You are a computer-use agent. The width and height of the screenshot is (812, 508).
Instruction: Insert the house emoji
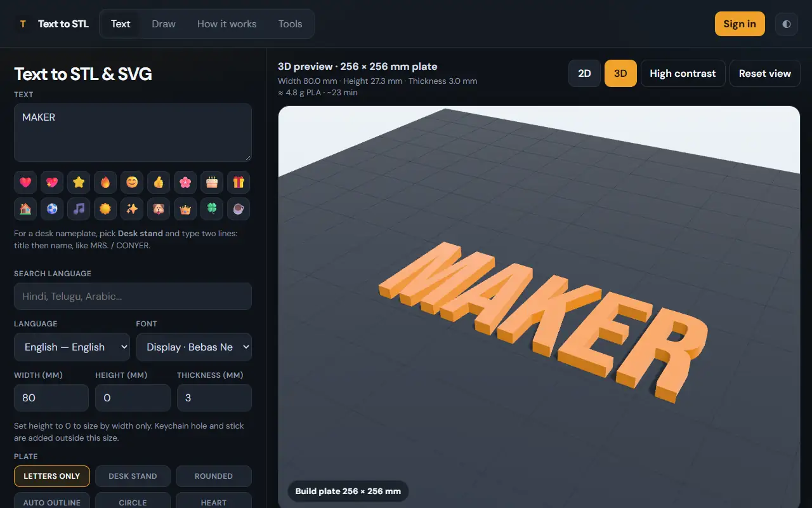pyautogui.click(x=25, y=209)
